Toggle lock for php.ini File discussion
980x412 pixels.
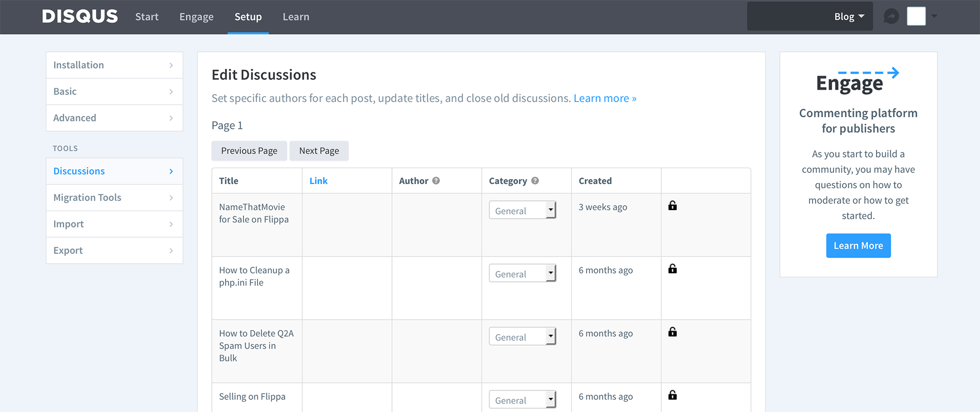(x=673, y=269)
